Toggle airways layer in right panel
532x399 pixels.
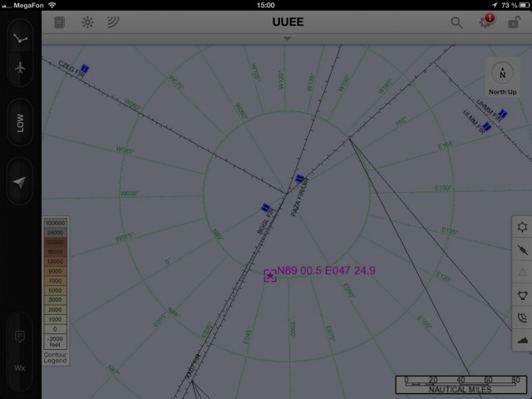[522, 249]
